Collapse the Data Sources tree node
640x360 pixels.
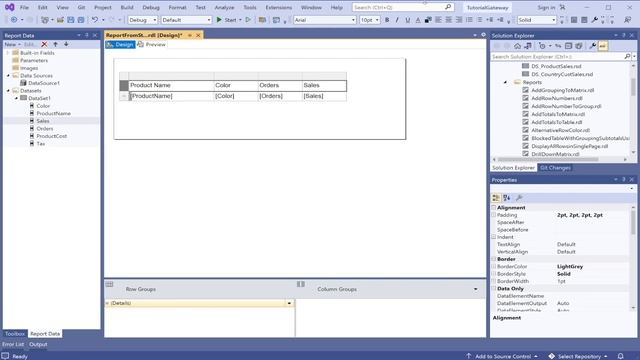(x=8, y=76)
